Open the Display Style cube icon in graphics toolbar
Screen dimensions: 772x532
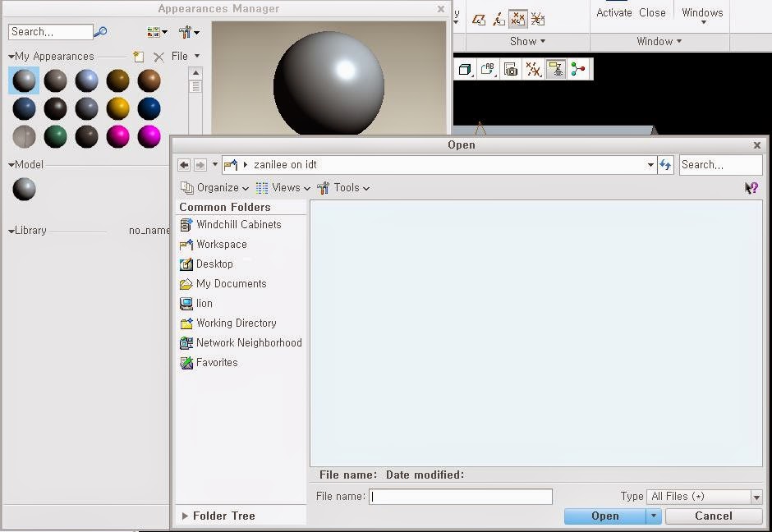pos(466,70)
